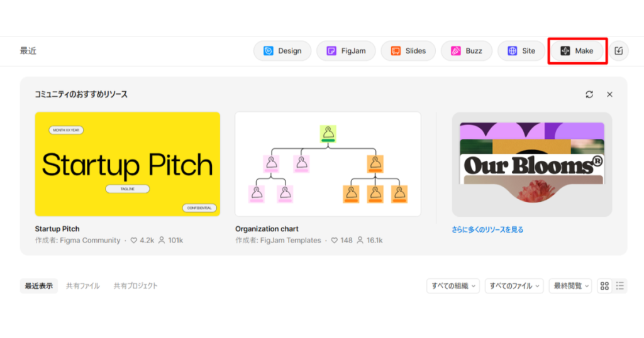644x338 pixels.
Task: Click the Organization chart title text
Action: 267,229
